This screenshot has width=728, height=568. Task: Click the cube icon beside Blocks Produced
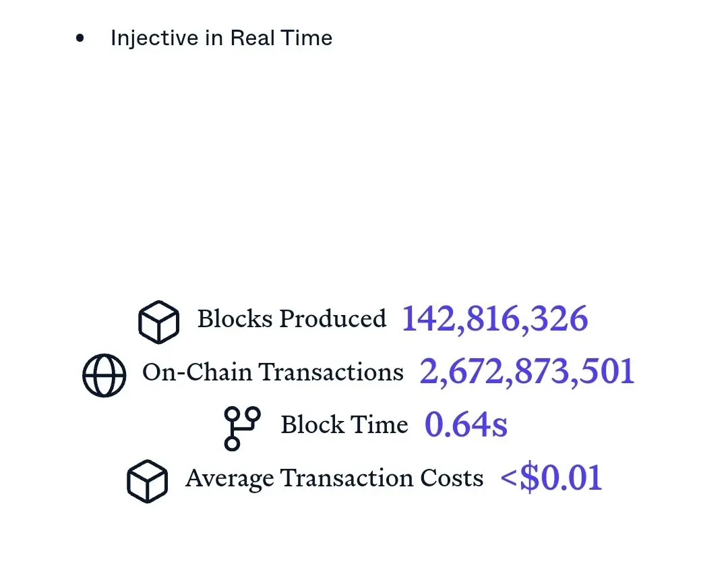click(x=159, y=322)
